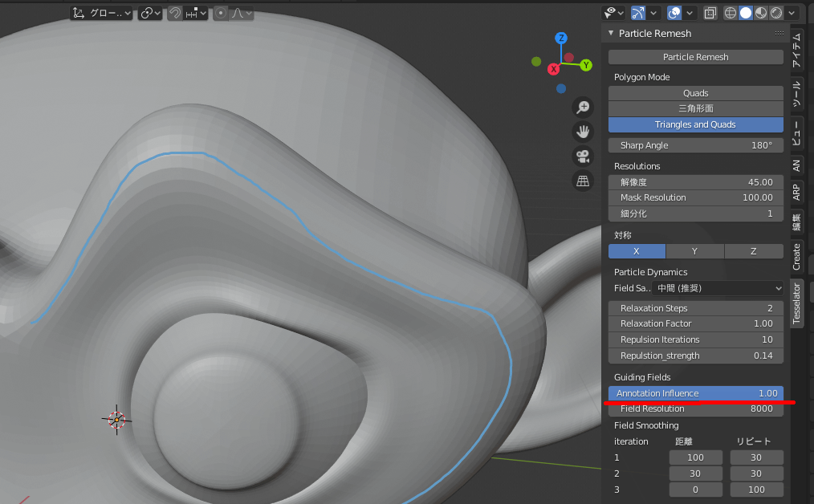The height and width of the screenshot is (504, 814).
Task: Switch to the Create sidebar tab
Action: click(x=796, y=257)
